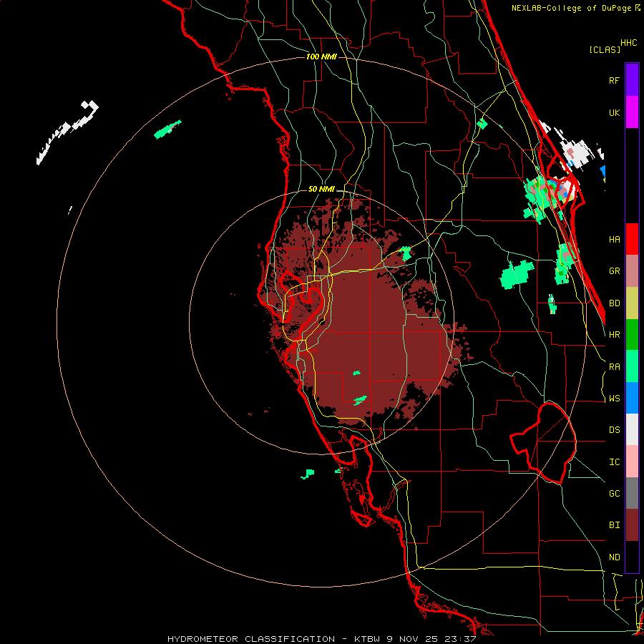The width and height of the screenshot is (644, 644).
Task: Click the "WS" legend label
Action: tap(615, 399)
